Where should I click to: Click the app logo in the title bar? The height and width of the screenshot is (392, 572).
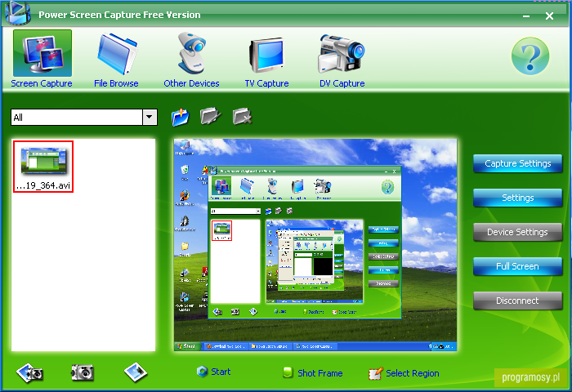(x=17, y=13)
